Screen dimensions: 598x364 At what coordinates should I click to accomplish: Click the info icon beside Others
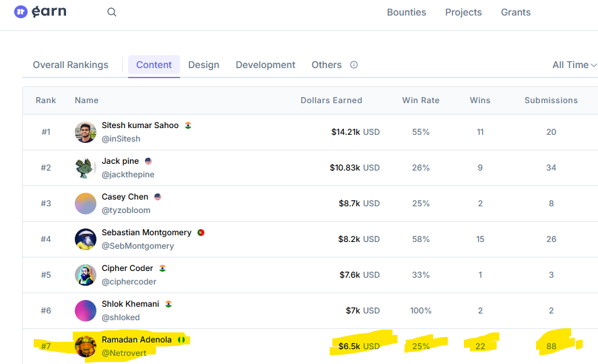pyautogui.click(x=354, y=65)
